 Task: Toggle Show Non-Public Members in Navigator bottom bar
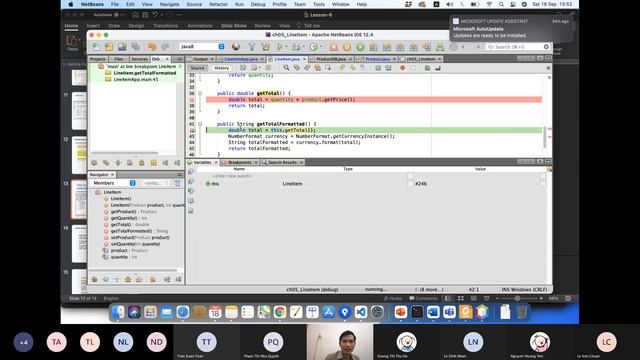128,280
